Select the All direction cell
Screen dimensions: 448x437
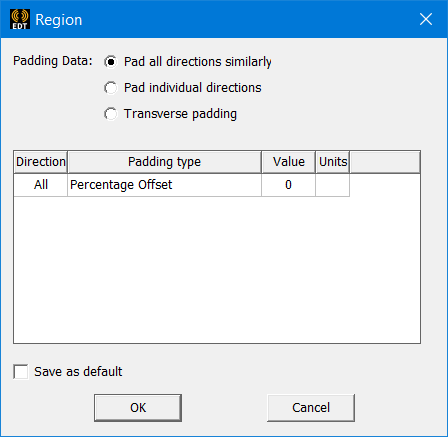click(x=41, y=185)
